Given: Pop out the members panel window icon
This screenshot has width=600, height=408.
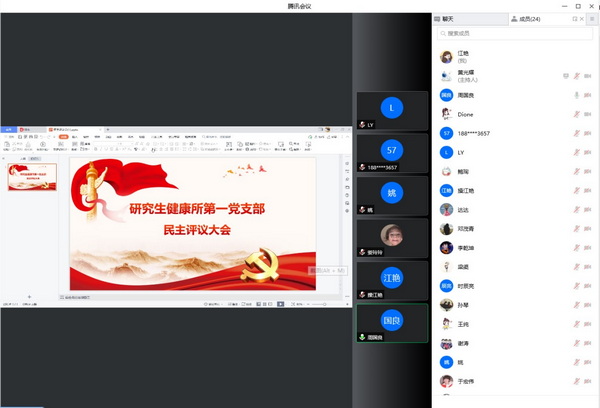Looking at the screenshot, I should (x=575, y=19).
